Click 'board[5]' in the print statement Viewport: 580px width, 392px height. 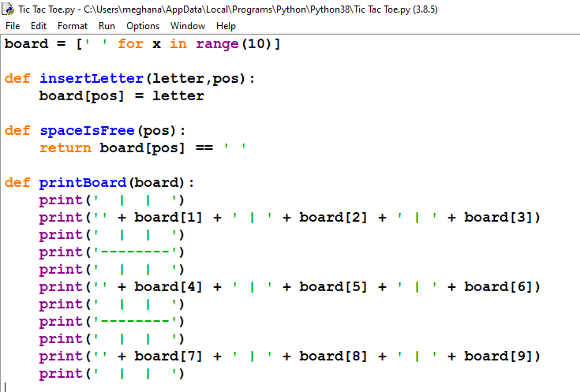333,287
